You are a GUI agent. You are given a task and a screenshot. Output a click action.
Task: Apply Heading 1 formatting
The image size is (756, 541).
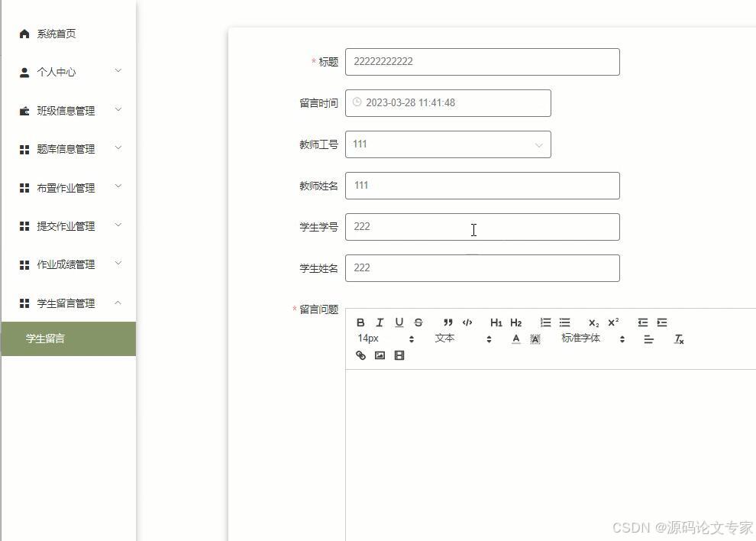[496, 322]
